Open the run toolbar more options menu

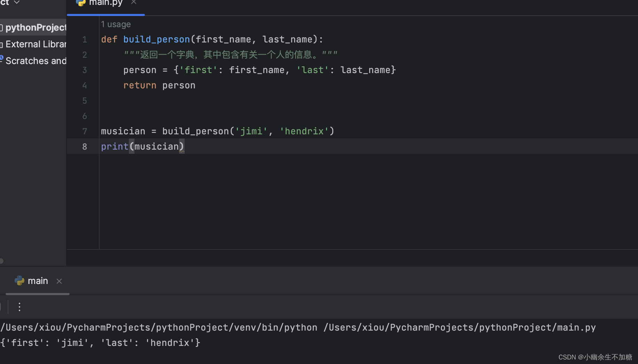click(x=20, y=307)
